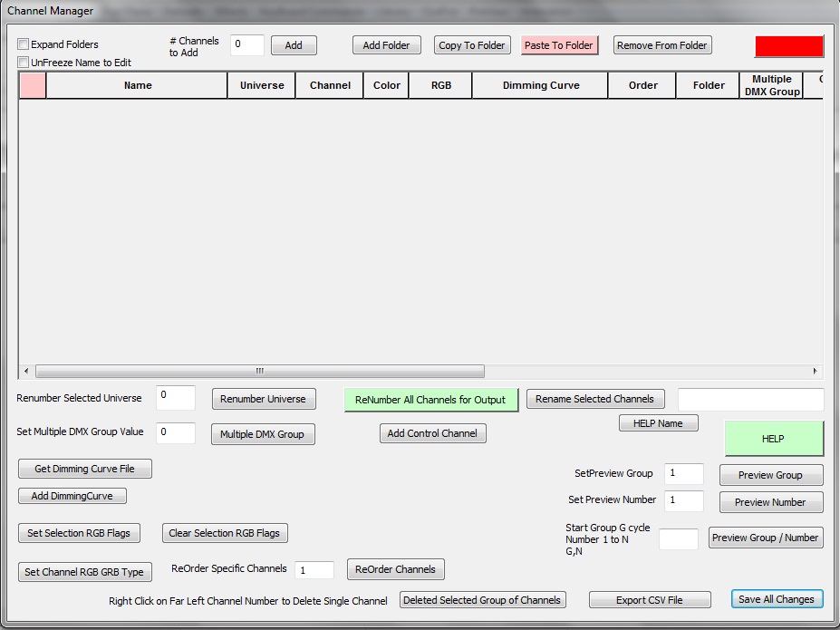Screen dimensions: 840x630
Task: Enter number of channels to add
Action: pyautogui.click(x=246, y=44)
